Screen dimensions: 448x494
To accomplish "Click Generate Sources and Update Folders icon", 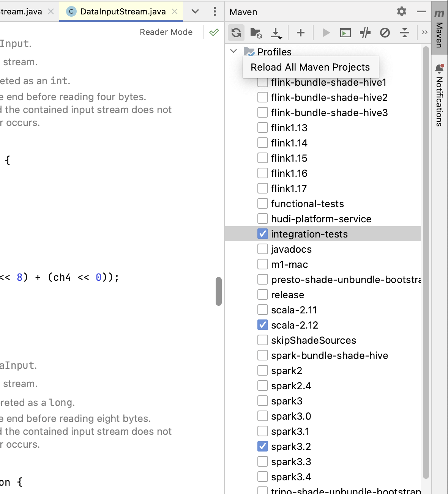I will point(256,33).
